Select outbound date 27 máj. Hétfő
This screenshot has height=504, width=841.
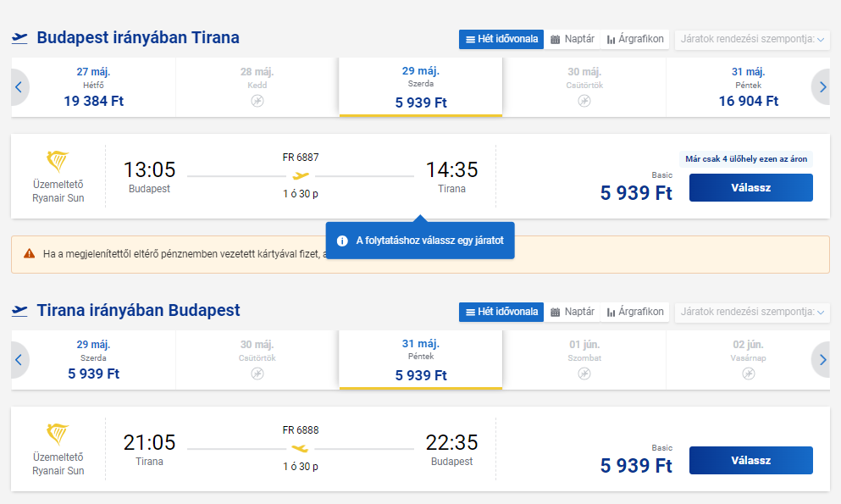(x=93, y=87)
